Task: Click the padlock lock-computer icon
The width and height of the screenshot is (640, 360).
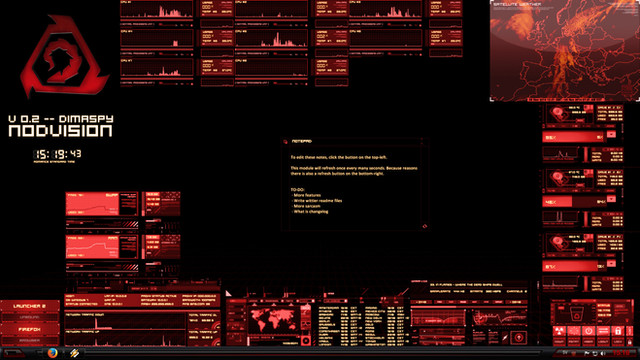Action: (x=618, y=331)
